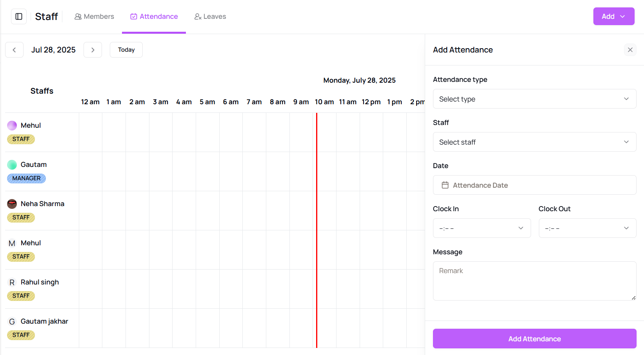Click the Remark message text area
This screenshot has height=355, width=644.
tap(534, 281)
